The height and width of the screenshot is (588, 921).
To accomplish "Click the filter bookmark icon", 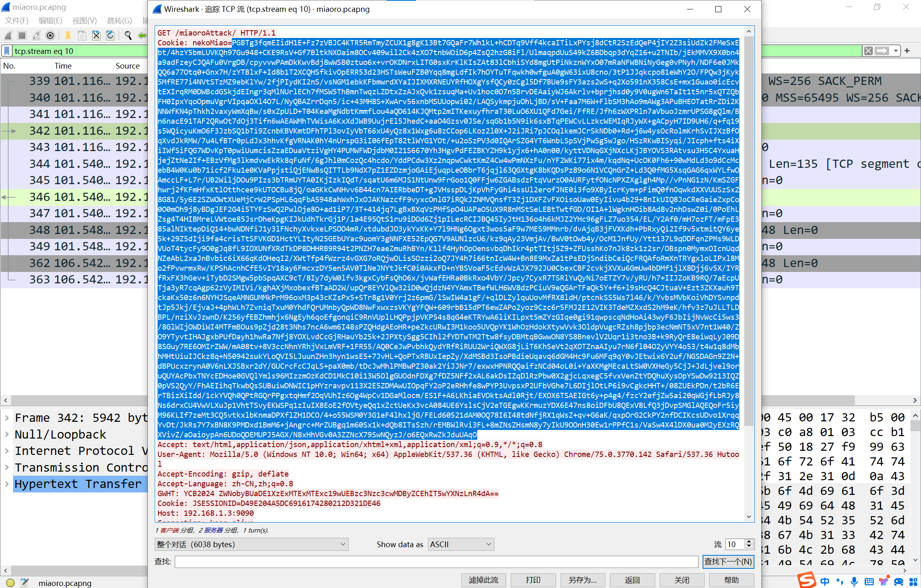I will tap(7, 51).
